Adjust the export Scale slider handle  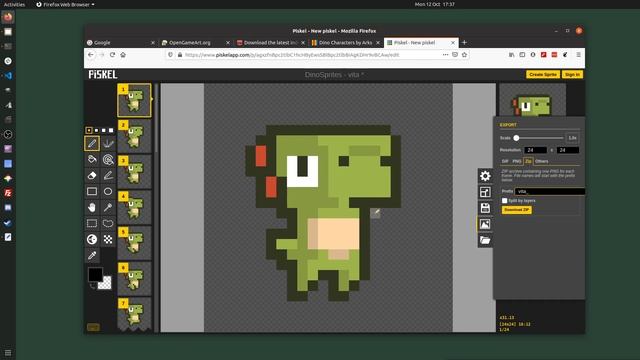(x=516, y=138)
